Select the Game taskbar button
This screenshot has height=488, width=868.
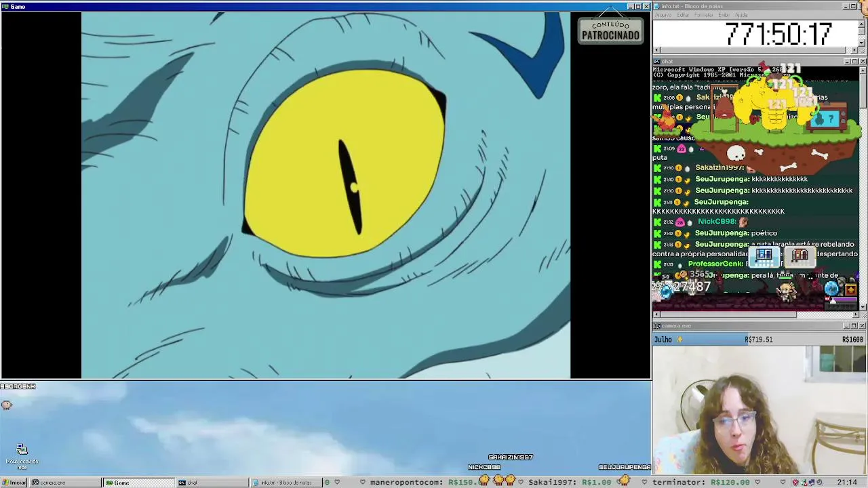139,483
